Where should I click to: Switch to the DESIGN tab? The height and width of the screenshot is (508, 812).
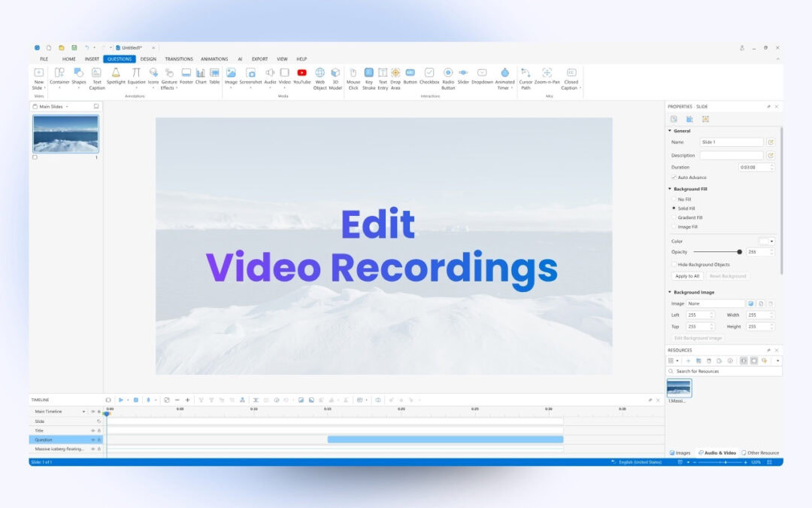coord(148,59)
